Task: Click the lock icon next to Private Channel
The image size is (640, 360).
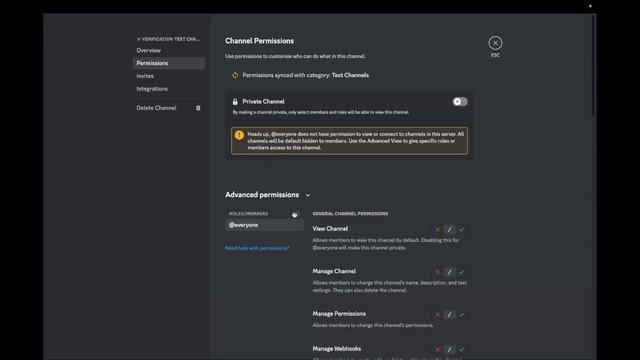Action: click(x=235, y=102)
